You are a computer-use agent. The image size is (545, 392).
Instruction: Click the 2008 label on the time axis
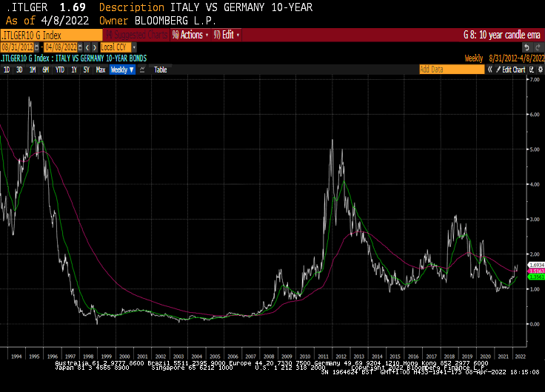pos(269,356)
